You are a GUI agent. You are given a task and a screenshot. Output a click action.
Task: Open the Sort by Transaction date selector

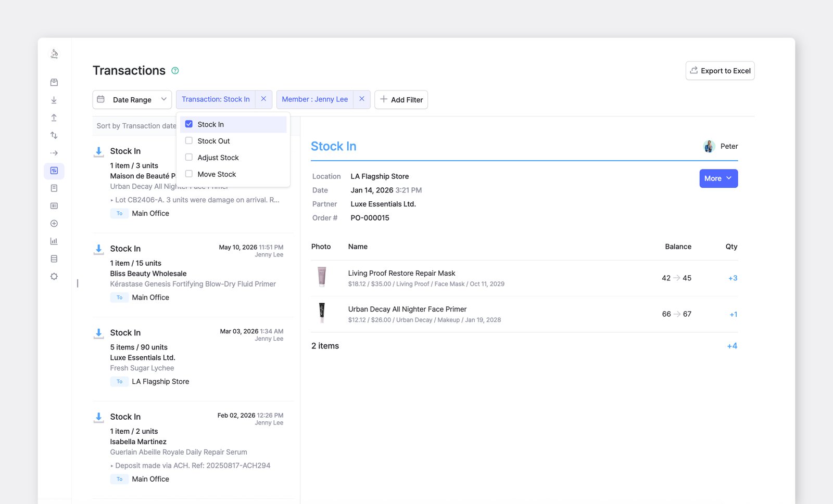[136, 126]
